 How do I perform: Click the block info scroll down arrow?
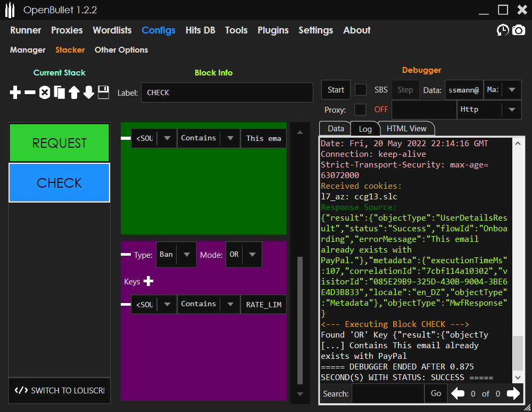coord(300,394)
